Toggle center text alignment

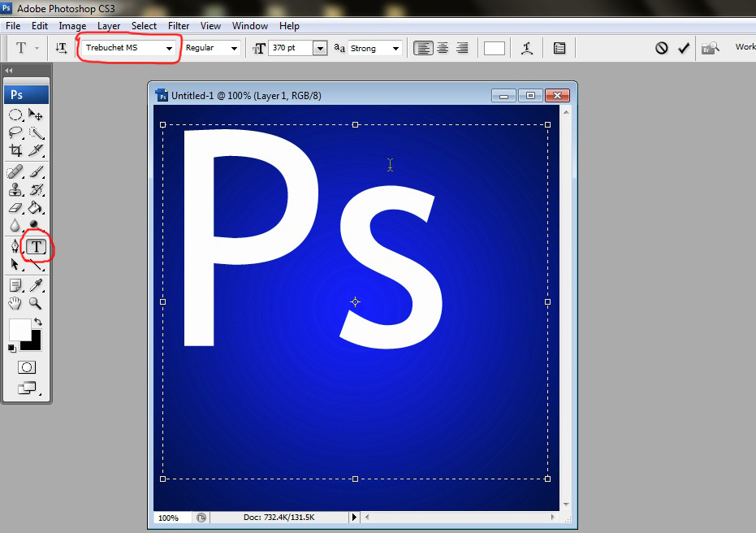pyautogui.click(x=442, y=47)
